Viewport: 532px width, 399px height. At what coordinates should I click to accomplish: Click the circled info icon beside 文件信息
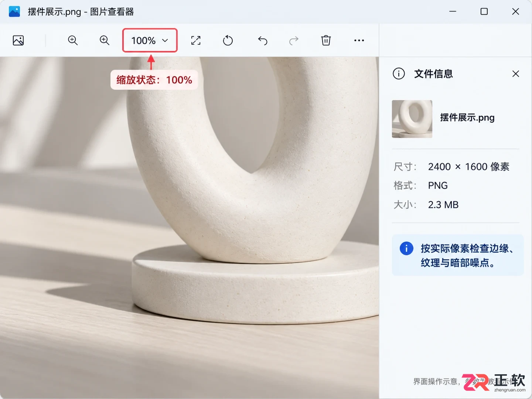point(399,74)
